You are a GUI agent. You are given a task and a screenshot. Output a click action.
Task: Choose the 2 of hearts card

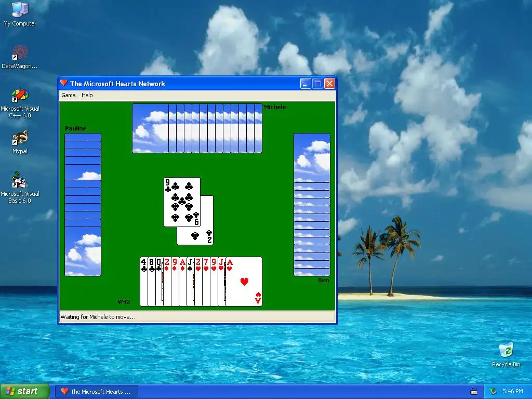tap(198, 282)
